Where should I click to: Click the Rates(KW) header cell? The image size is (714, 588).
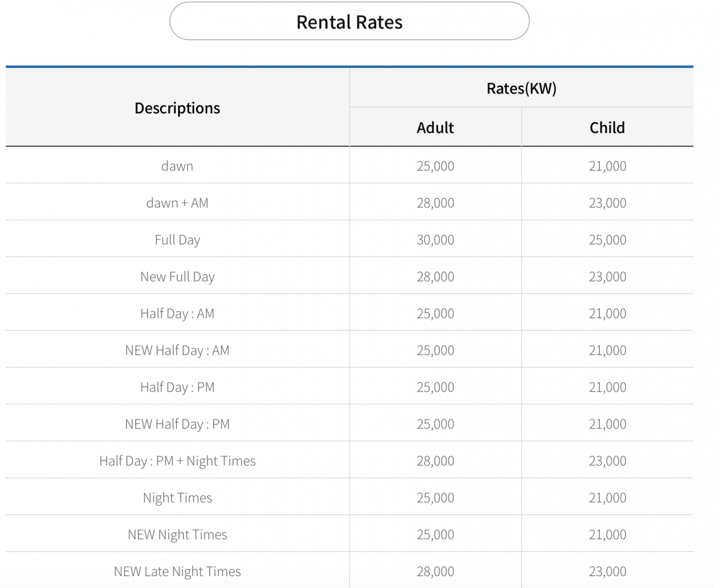tap(521, 88)
